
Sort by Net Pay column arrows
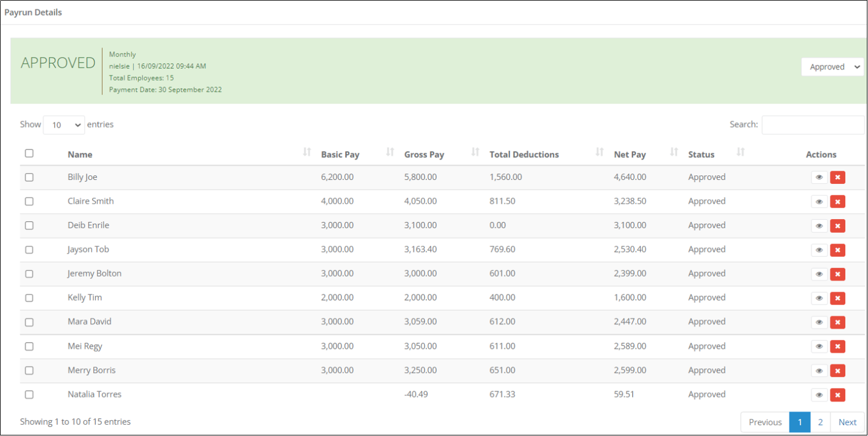674,152
